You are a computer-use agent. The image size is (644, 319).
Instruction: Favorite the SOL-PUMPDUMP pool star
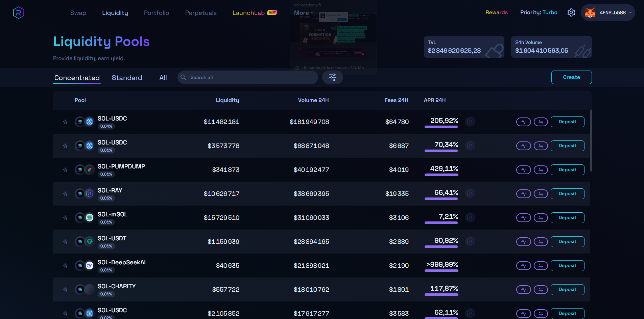tap(65, 170)
